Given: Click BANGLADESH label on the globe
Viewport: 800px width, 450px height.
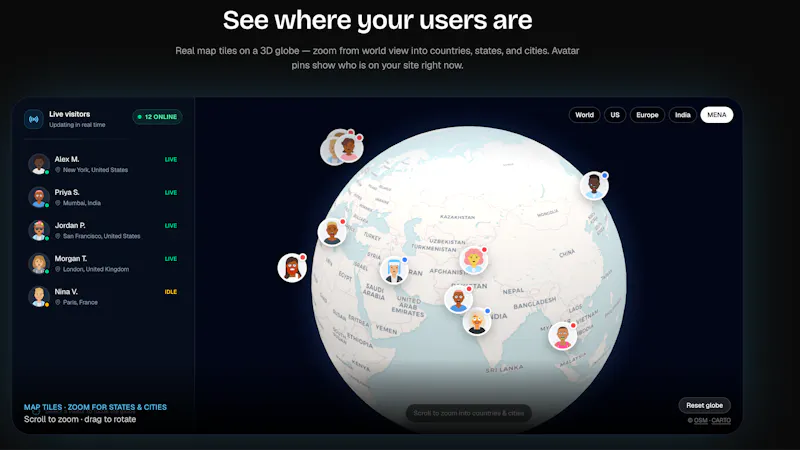Looking at the screenshot, I should [x=535, y=303].
